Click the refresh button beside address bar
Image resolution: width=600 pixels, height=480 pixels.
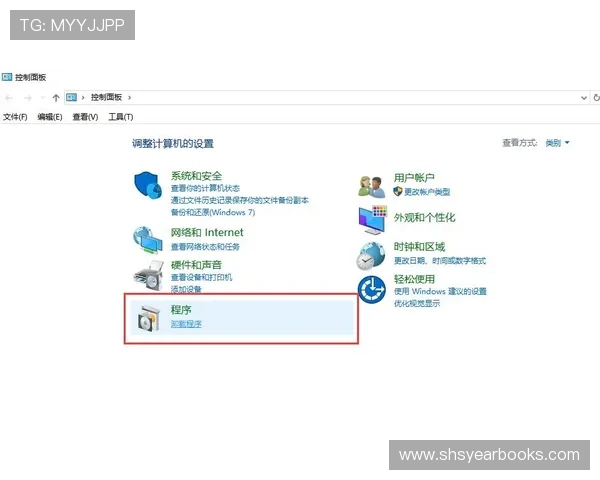[x=596, y=98]
